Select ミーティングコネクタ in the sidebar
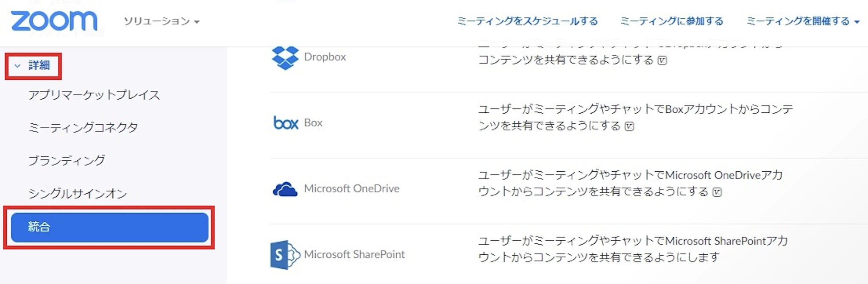The width and height of the screenshot is (868, 284). click(x=83, y=128)
